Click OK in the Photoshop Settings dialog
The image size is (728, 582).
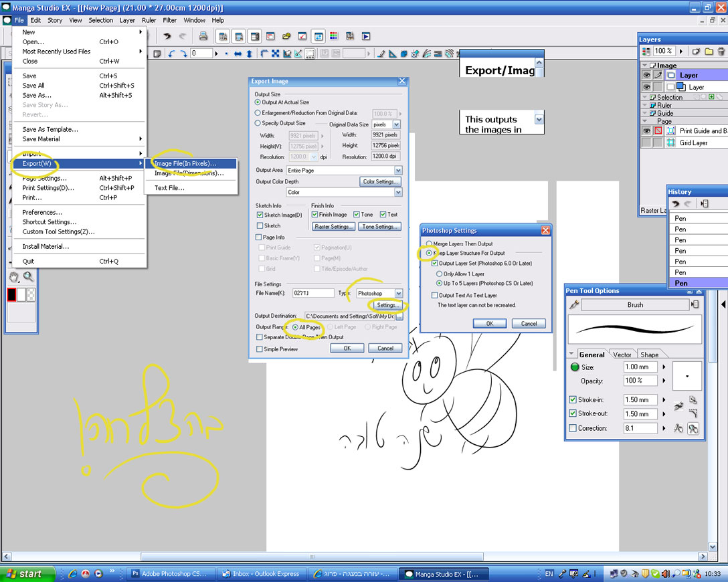pyautogui.click(x=489, y=323)
